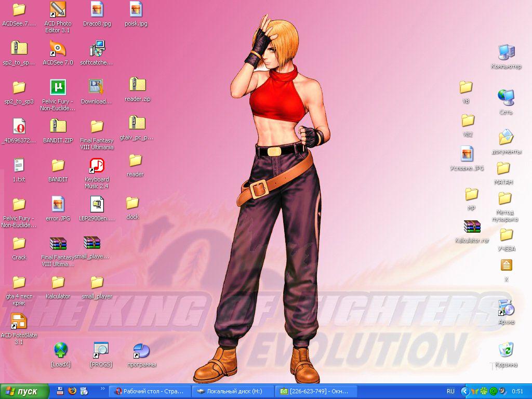Select the X eject drive icon
This screenshot has height=399, width=532.
(x=506, y=265)
